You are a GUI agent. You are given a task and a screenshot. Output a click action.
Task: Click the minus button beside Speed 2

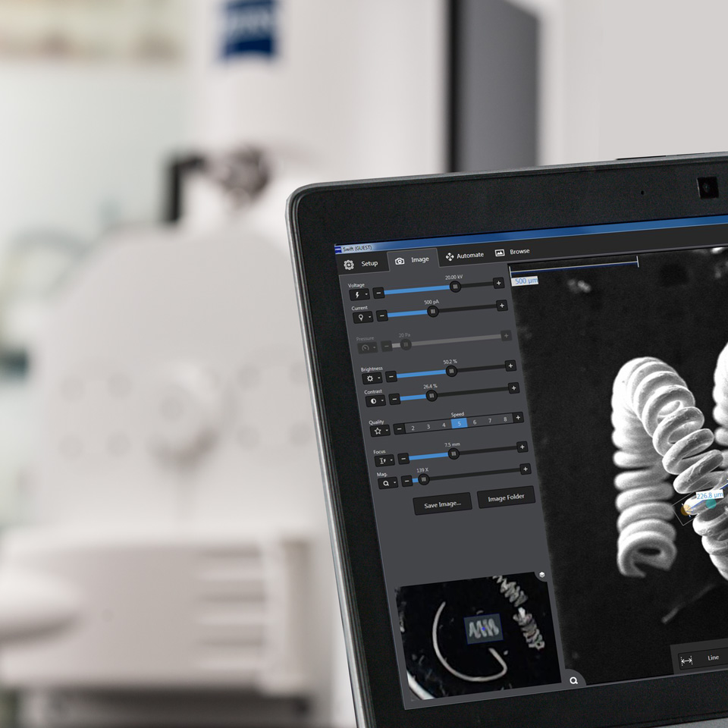[399, 429]
